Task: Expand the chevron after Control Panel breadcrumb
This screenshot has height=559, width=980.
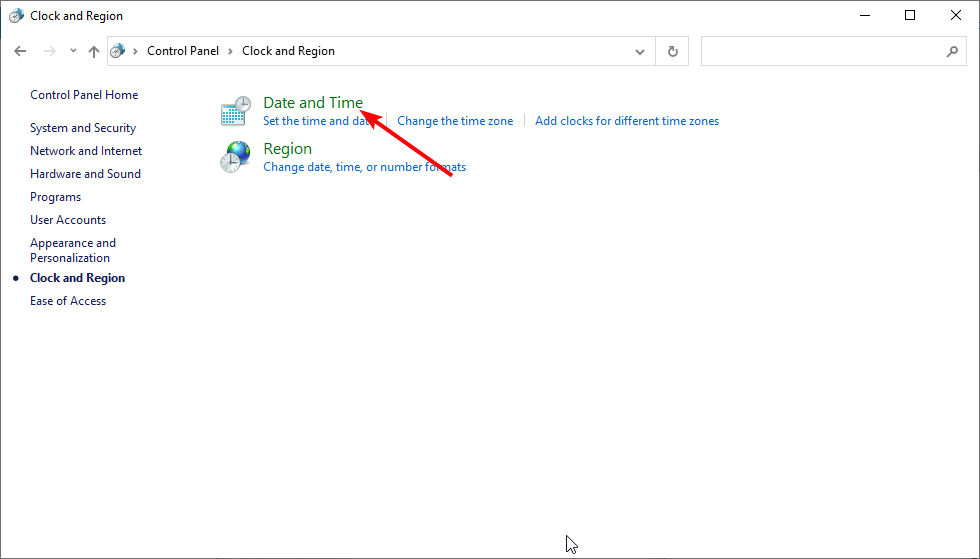Action: (x=230, y=51)
